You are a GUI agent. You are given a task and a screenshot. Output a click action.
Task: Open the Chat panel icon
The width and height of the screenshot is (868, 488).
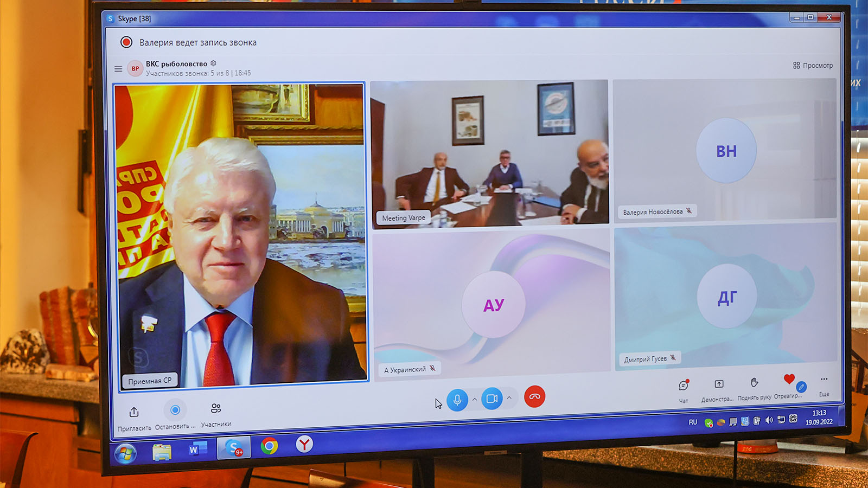pyautogui.click(x=684, y=386)
